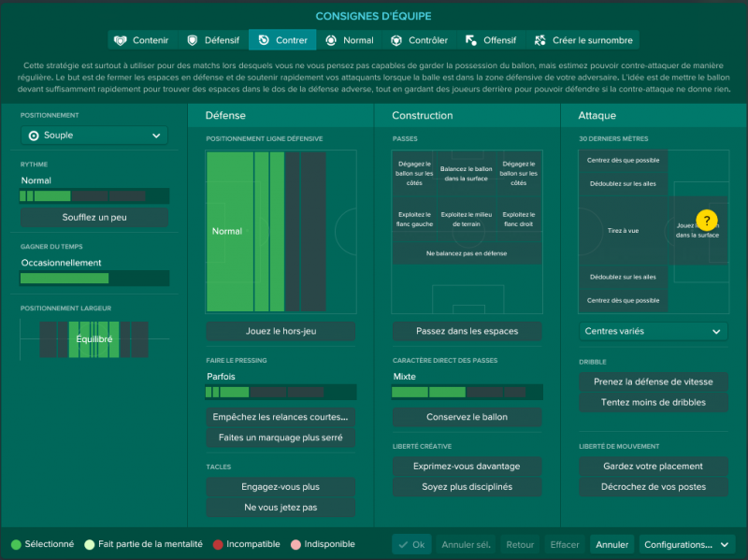The image size is (748, 560).
Task: Click the Contrôler mentality icon
Action: click(396, 40)
